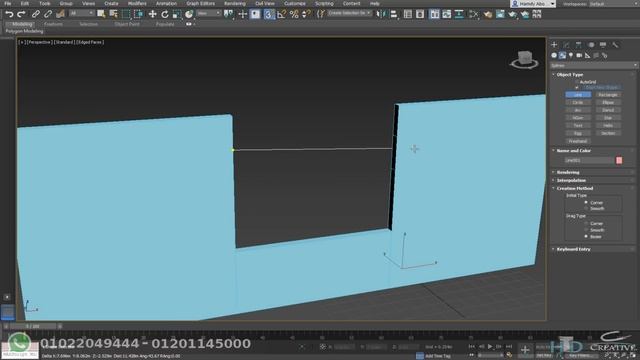The width and height of the screenshot is (640, 360).
Task: Open the Utilities command panel tab
Action: [615, 44]
